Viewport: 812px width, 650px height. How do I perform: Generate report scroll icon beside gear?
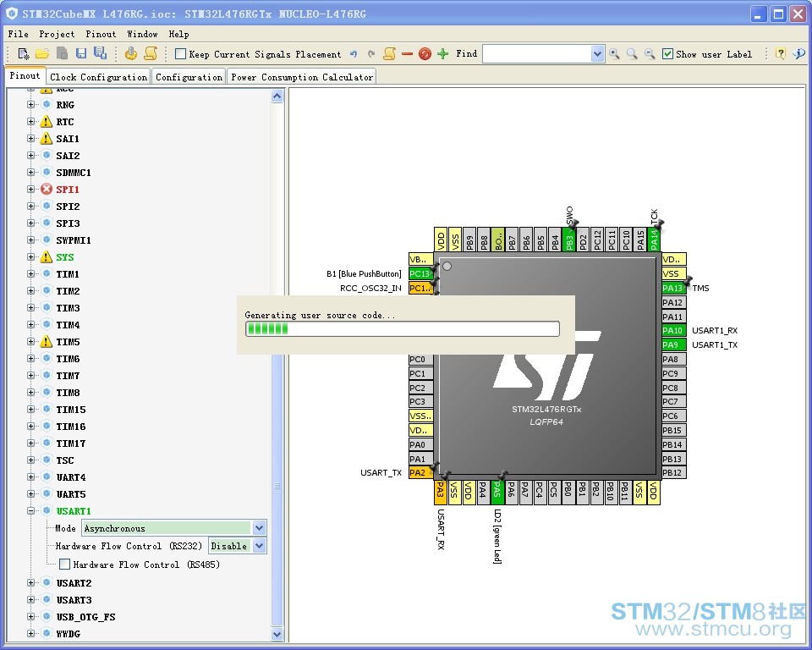[x=151, y=53]
